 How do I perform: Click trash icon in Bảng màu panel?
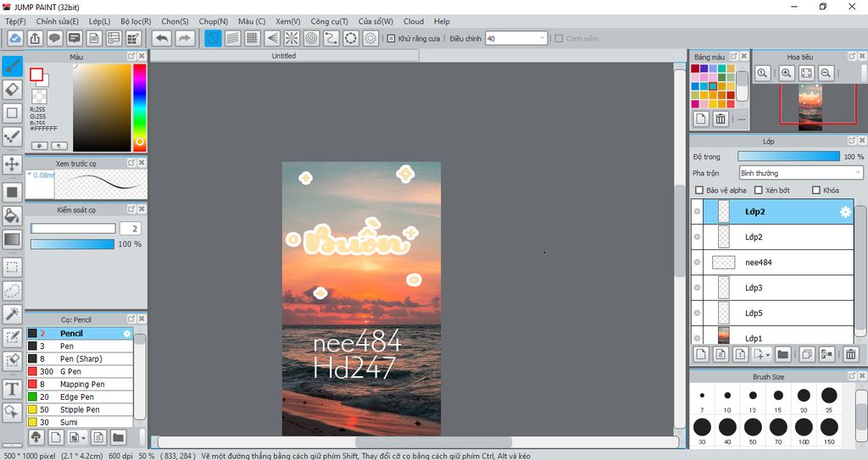(x=721, y=119)
